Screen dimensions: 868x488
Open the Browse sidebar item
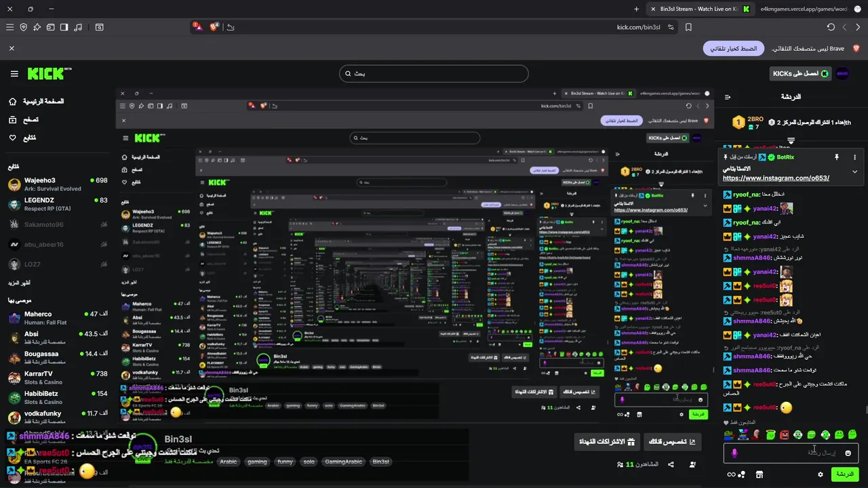23,119
